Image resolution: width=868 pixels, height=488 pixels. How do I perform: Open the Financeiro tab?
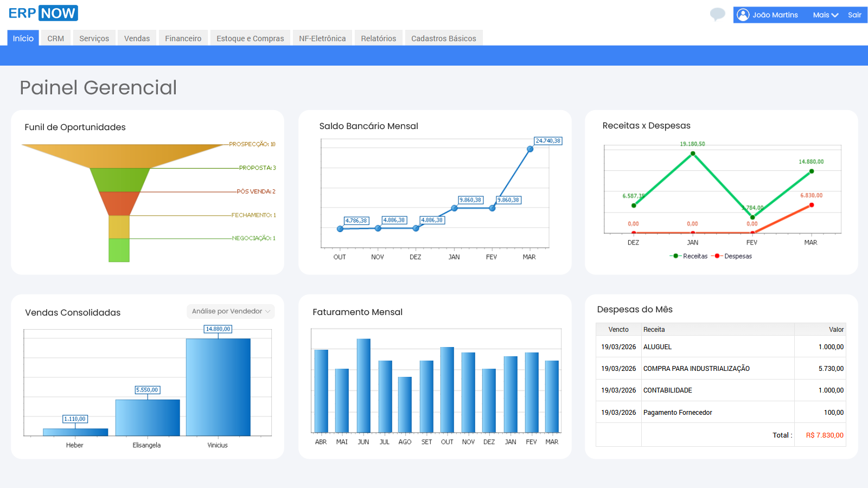tap(183, 38)
